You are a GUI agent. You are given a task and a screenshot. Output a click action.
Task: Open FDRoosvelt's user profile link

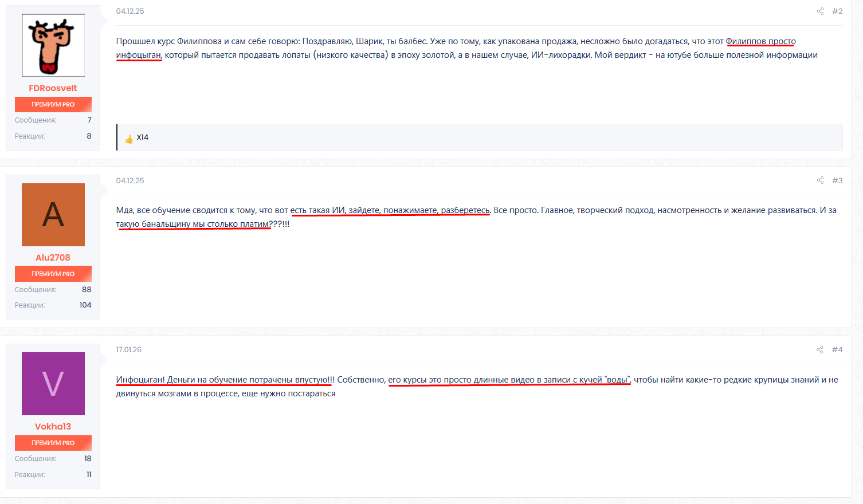[53, 88]
